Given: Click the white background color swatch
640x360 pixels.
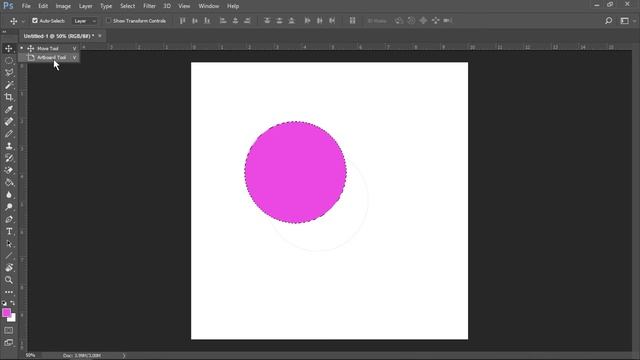Looking at the screenshot, I should [x=13, y=319].
